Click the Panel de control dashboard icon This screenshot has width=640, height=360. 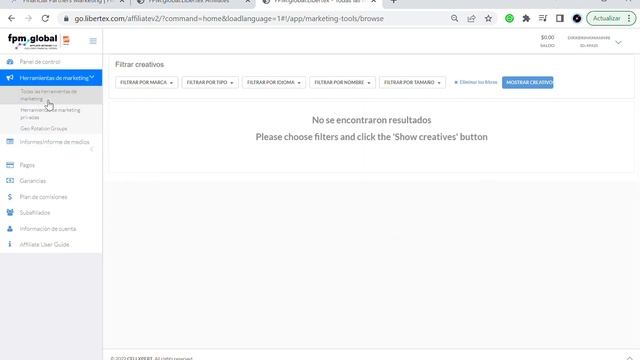[x=10, y=62]
